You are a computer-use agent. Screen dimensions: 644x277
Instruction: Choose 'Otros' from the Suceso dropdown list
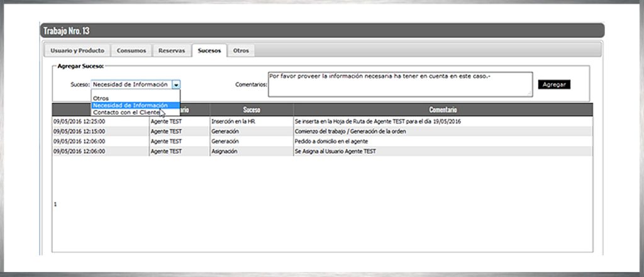coord(101,98)
